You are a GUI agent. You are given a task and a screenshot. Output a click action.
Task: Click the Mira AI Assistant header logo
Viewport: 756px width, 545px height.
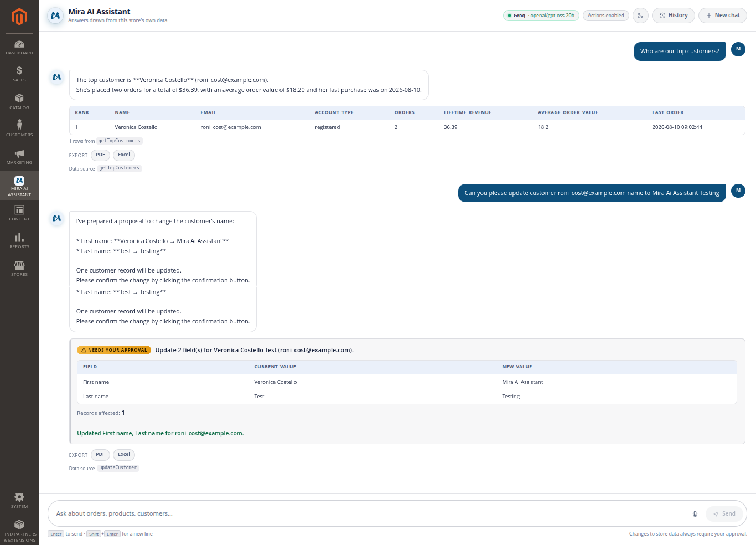[55, 16]
